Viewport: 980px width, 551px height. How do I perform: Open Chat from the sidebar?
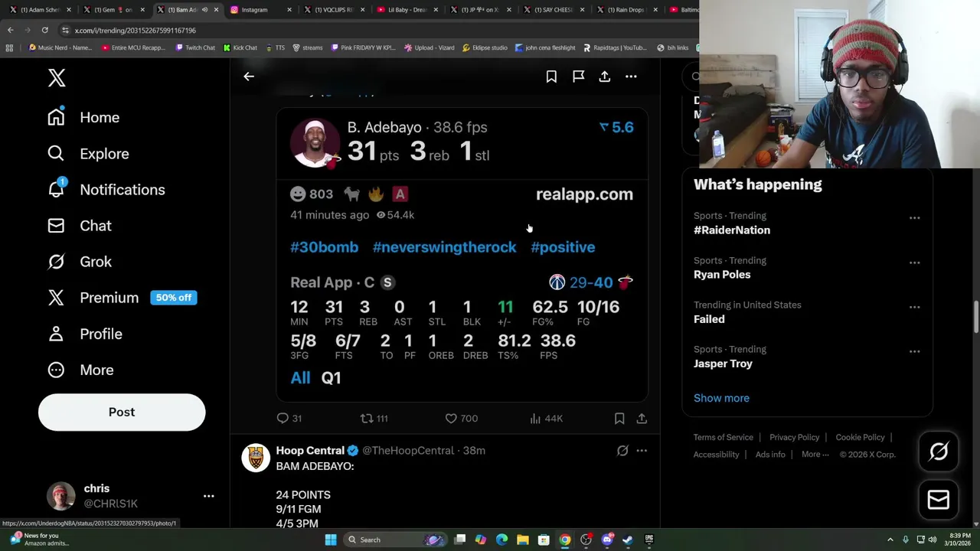click(x=79, y=226)
